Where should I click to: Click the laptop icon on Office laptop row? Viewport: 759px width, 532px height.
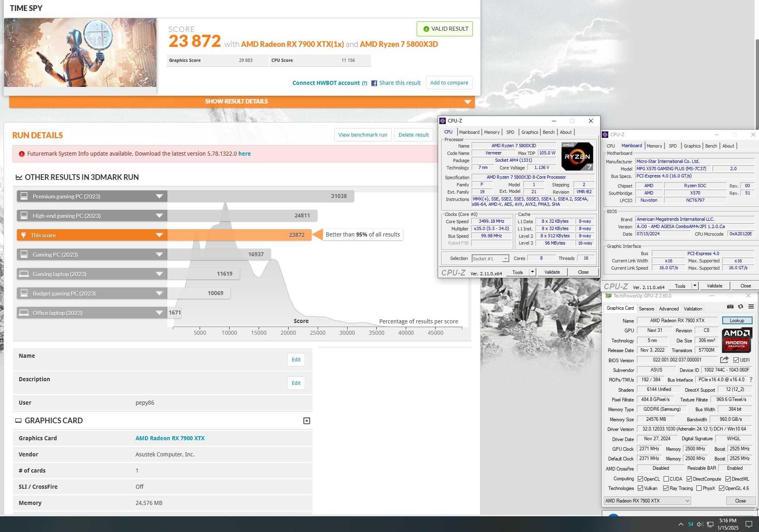[x=24, y=312]
